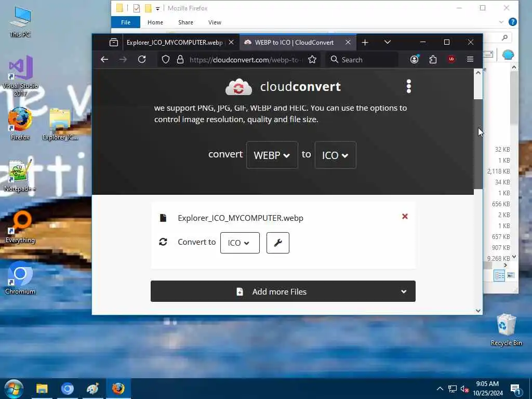Viewport: 532px width, 399px height.
Task: Expand the File Explorer ribbon chevron
Action: click(501, 22)
